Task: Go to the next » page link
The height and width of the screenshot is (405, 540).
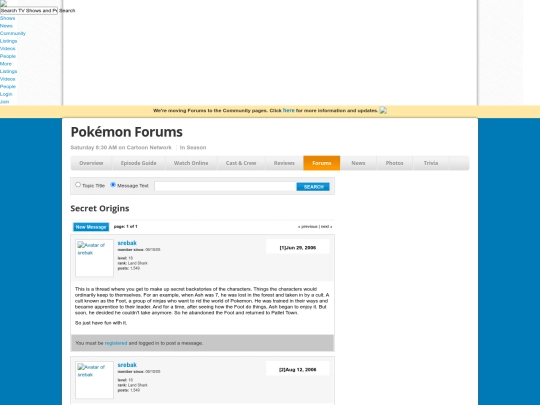Action: pos(326,227)
